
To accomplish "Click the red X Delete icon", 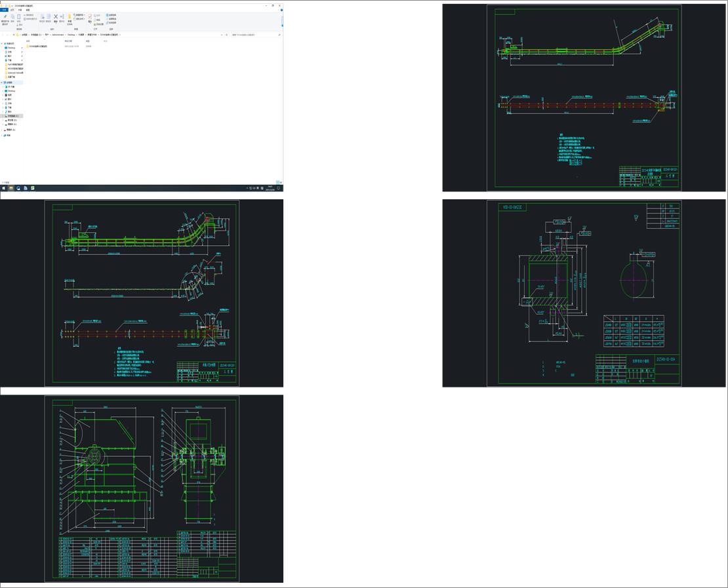I will coord(56,18).
